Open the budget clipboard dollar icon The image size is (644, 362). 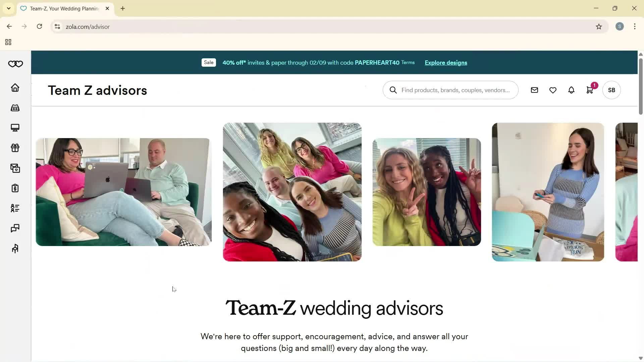(15, 188)
